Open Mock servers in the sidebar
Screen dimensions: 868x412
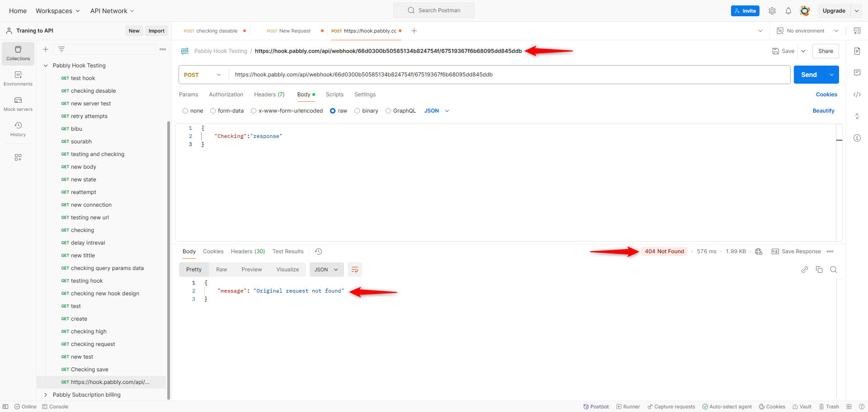click(x=18, y=104)
